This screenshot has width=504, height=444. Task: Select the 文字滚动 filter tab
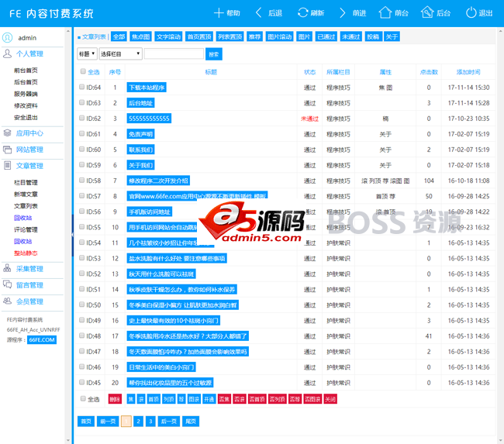(168, 36)
